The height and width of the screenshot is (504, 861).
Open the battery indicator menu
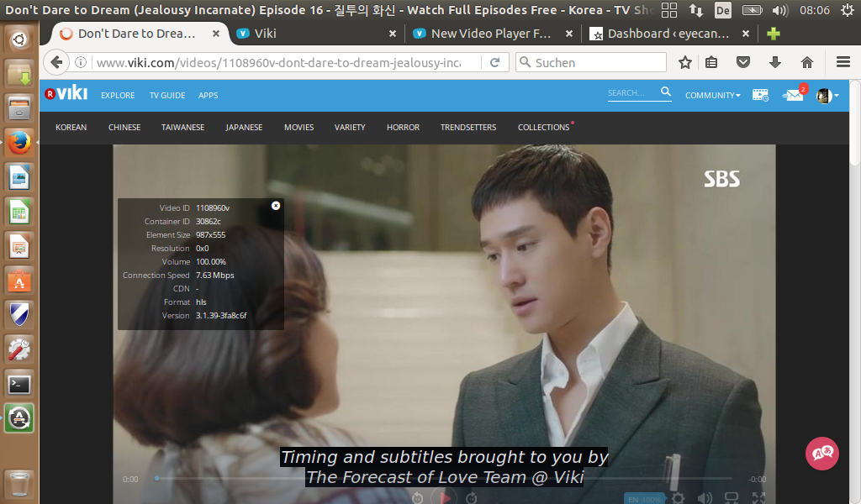(753, 10)
